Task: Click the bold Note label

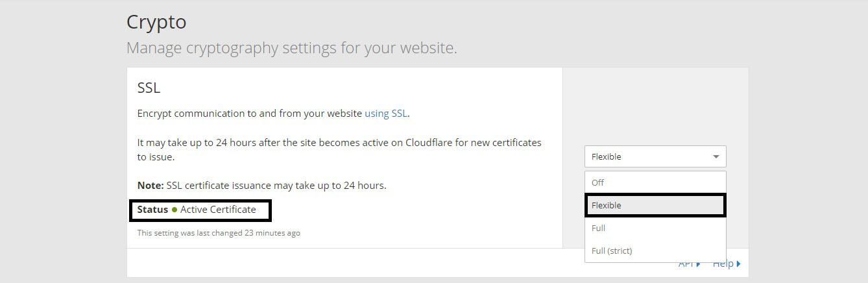Action: pos(151,185)
